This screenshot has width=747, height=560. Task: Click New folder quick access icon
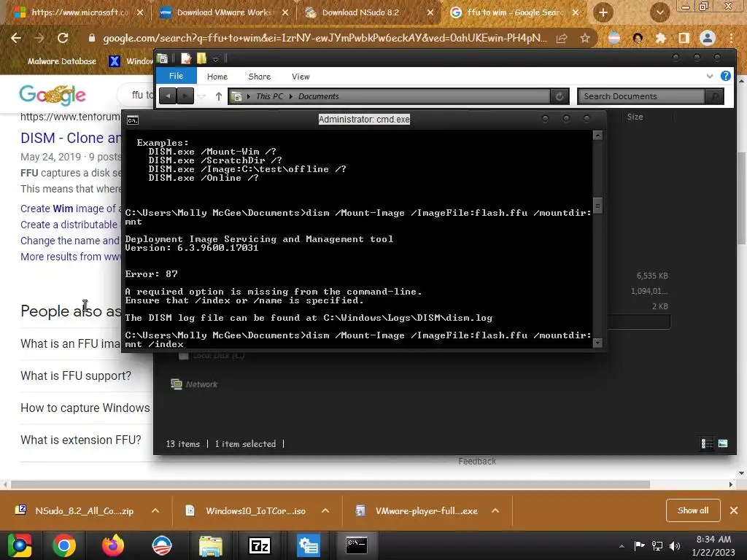[201, 58]
